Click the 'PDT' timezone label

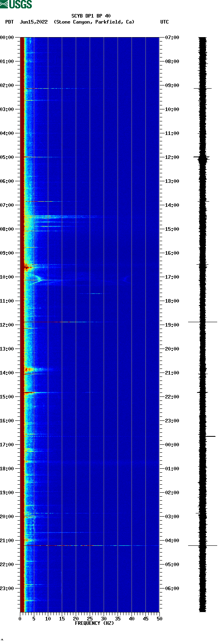click(x=9, y=22)
